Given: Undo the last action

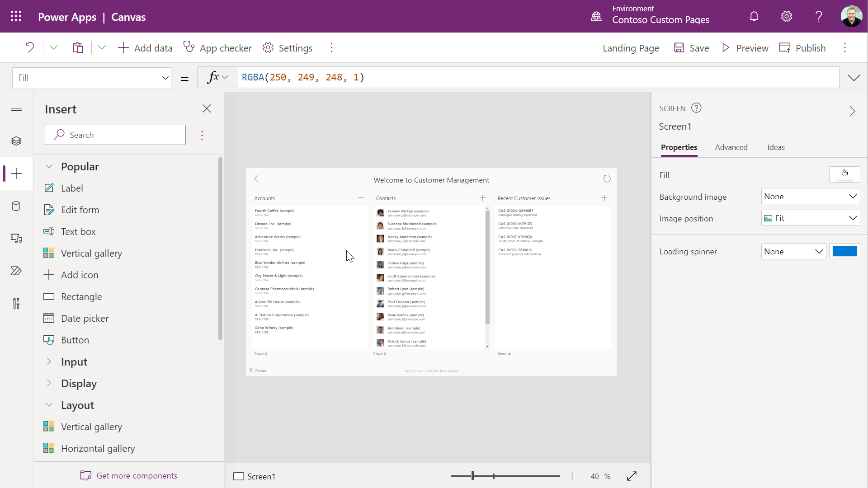Looking at the screenshot, I should click(x=29, y=47).
